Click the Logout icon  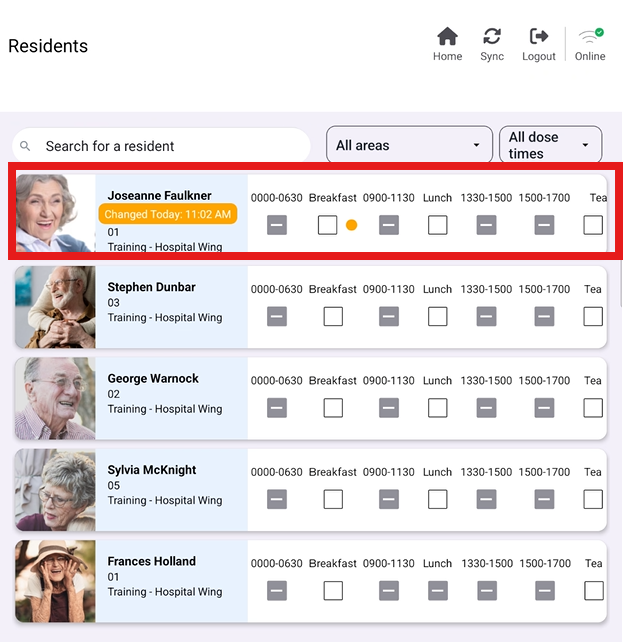click(539, 37)
